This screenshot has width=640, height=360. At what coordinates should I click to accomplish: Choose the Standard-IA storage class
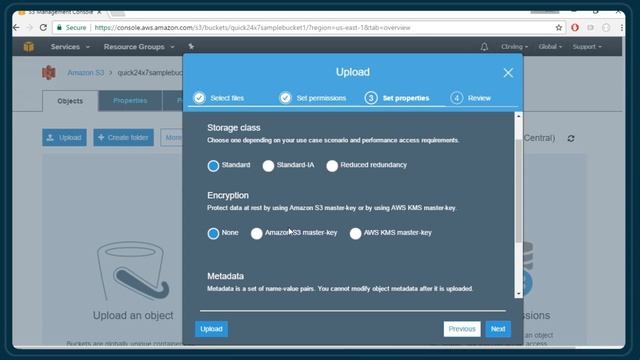point(268,166)
